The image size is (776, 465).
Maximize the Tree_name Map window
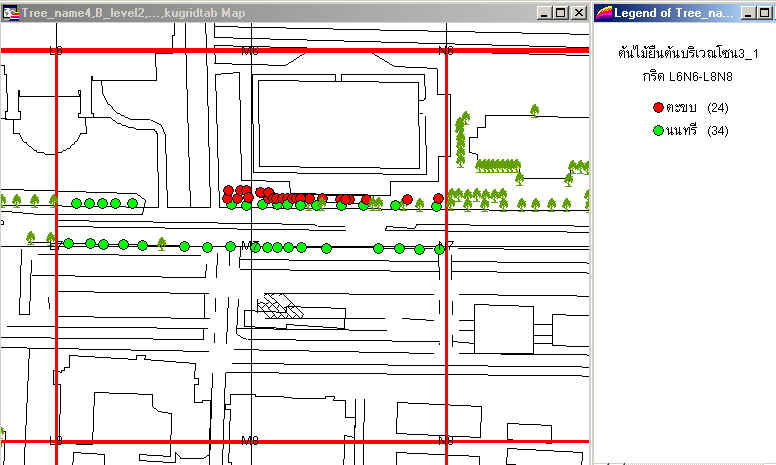pos(561,12)
